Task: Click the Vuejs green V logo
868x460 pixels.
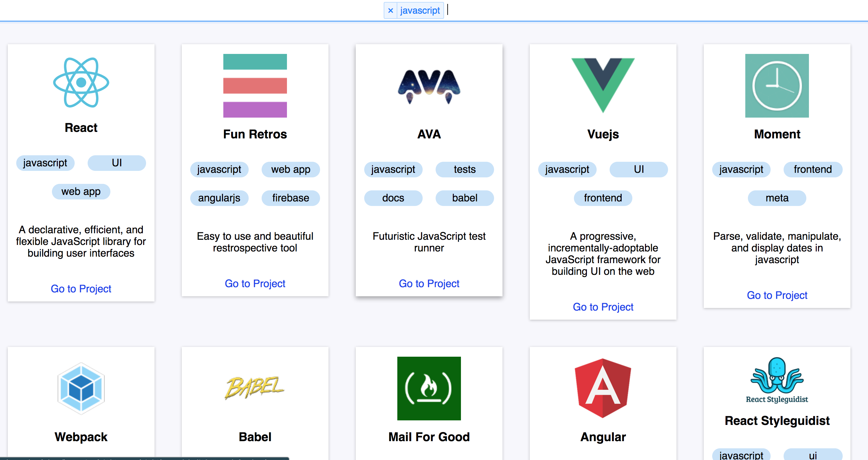Action: (x=603, y=85)
